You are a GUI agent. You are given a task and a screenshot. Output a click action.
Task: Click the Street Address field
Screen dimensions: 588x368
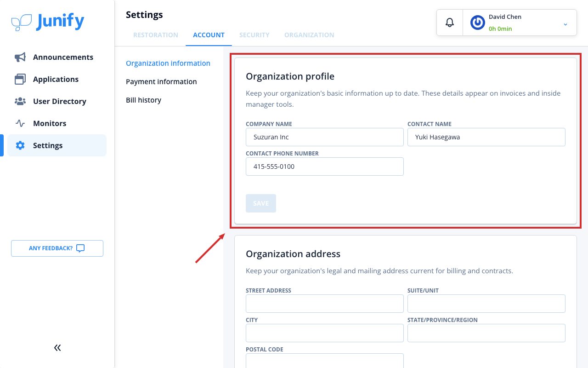(x=325, y=304)
